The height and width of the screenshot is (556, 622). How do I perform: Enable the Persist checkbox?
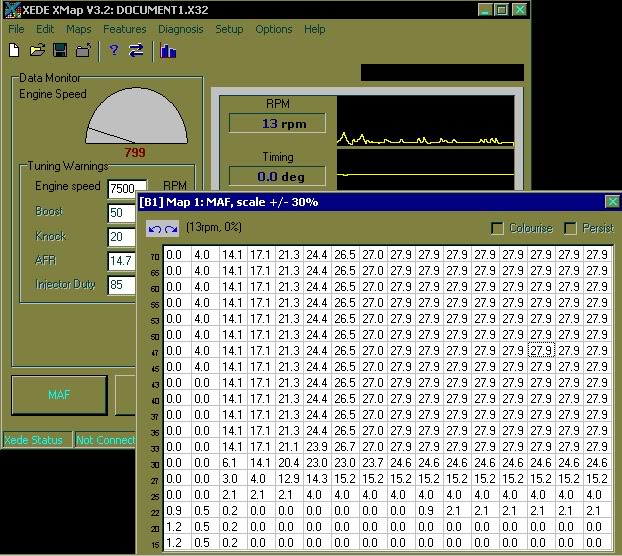[x=570, y=228]
